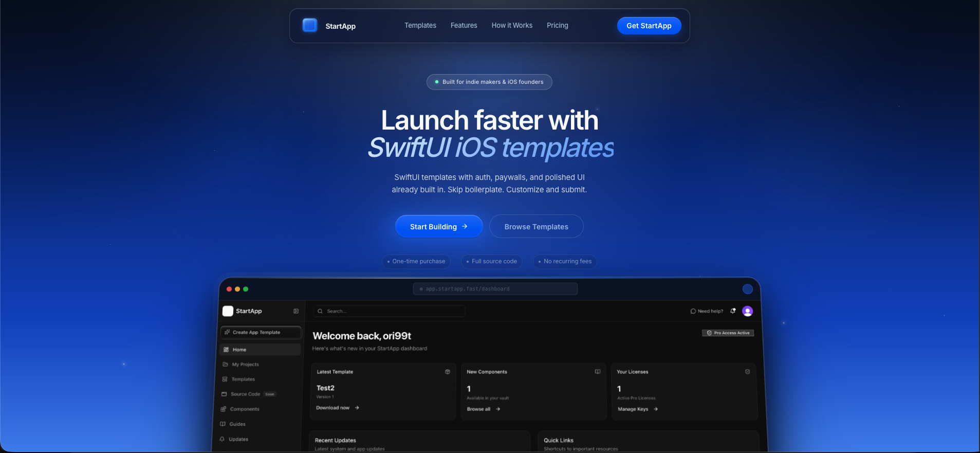The width and height of the screenshot is (980, 453).
Task: Open the Templates nav link
Action: point(420,25)
